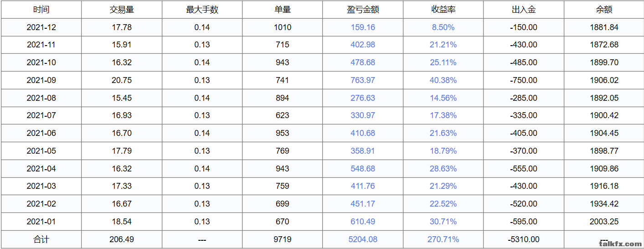The height and width of the screenshot is (249, 644).
Task: Open the 402.98 profit link
Action: (x=363, y=45)
